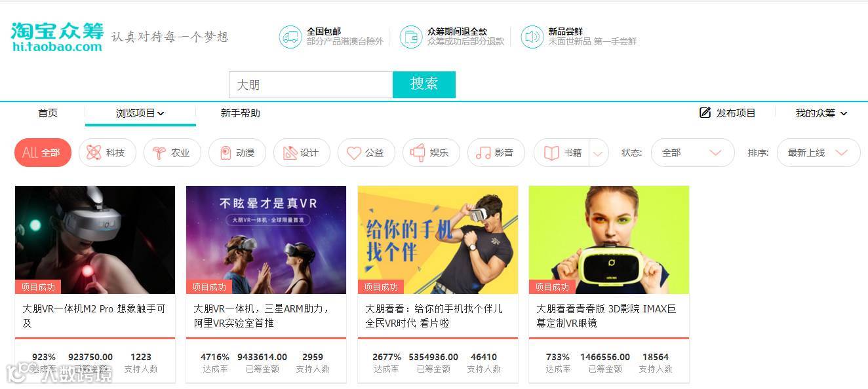Click the full refund wallet icon
868x389 pixels.
pos(411,37)
